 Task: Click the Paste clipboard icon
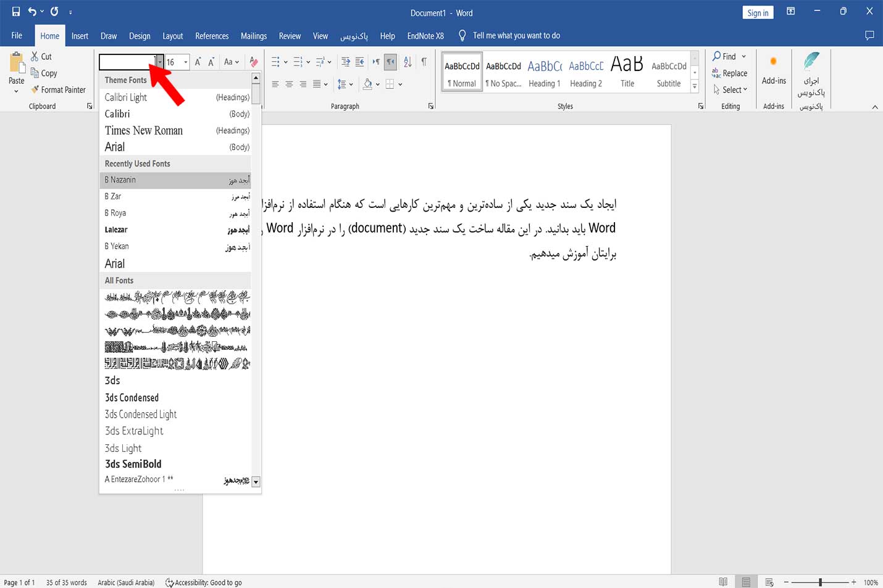(x=17, y=63)
